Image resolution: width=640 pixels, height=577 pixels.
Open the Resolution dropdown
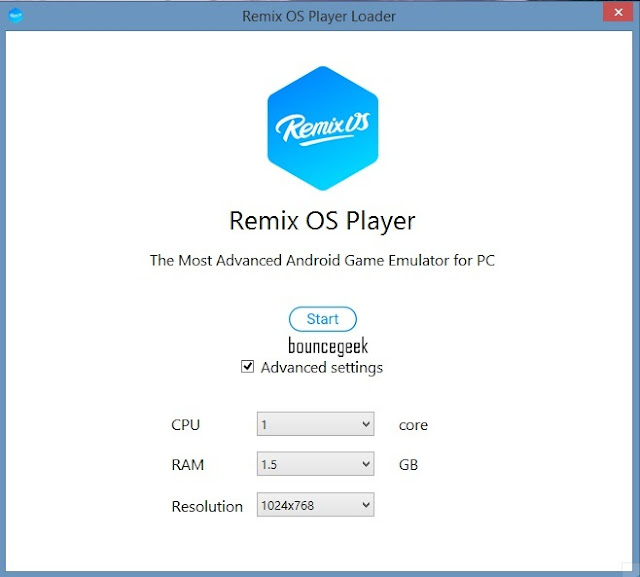click(316, 505)
